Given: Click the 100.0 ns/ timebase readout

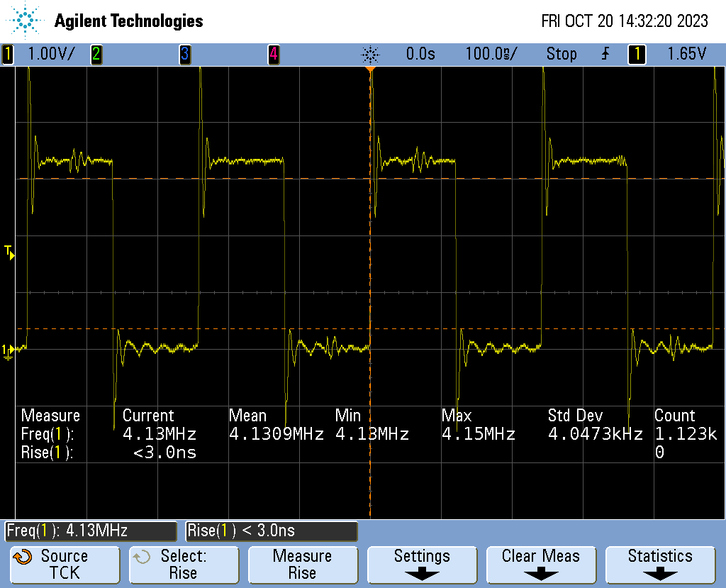Looking at the screenshot, I should tap(491, 54).
